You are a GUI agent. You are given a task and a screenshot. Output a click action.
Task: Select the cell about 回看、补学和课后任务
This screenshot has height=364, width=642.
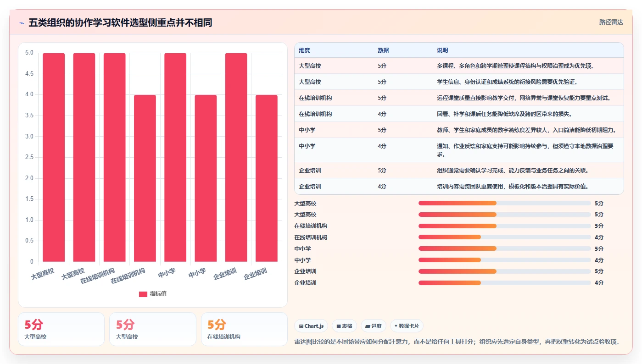point(528,114)
